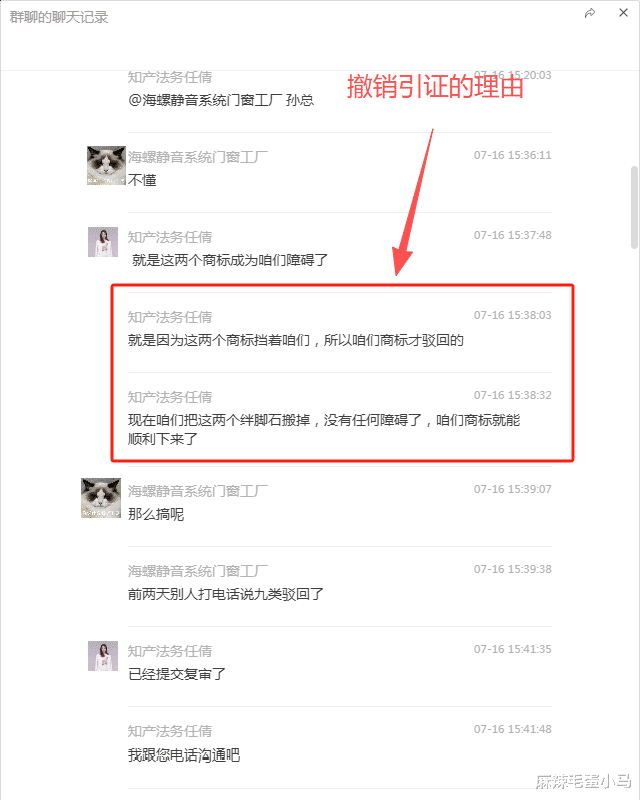Close the chat record window

(623, 13)
